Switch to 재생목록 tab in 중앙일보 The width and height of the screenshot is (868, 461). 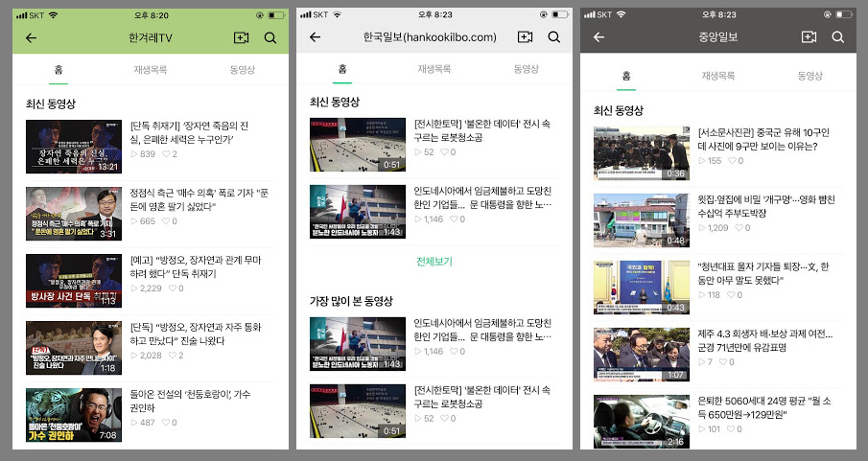pos(718,76)
